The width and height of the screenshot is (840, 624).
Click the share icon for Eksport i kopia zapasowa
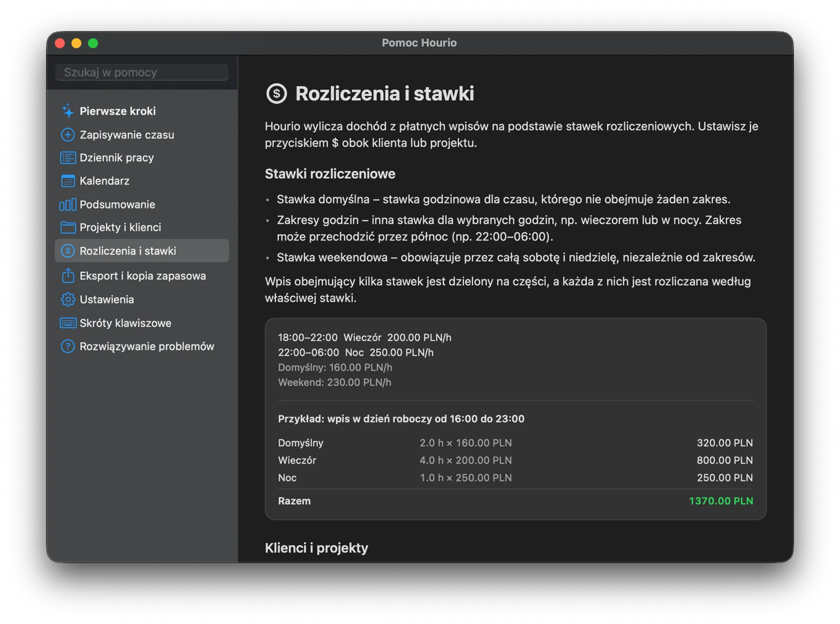pos(68,275)
